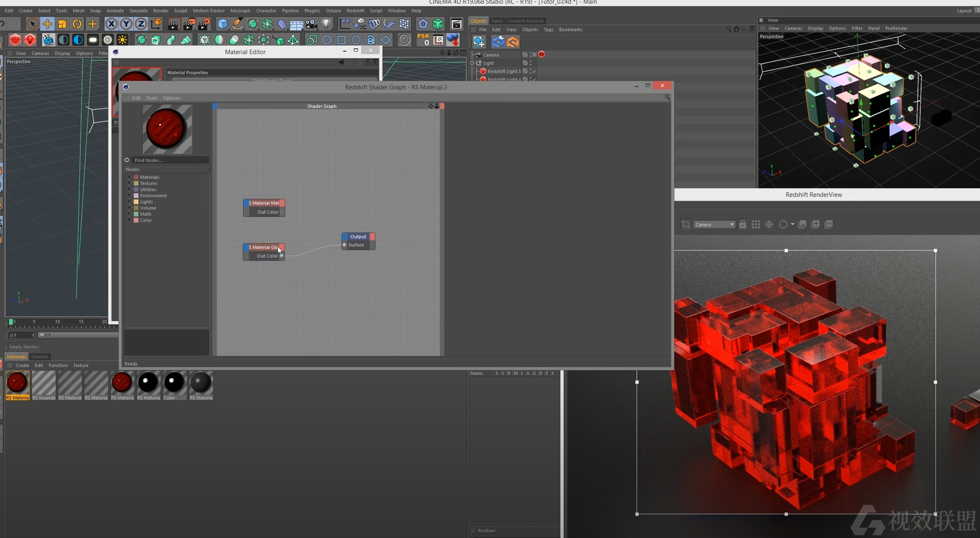
Task: Open the circle channel dropdown arrow in RenderView
Action: click(793, 224)
